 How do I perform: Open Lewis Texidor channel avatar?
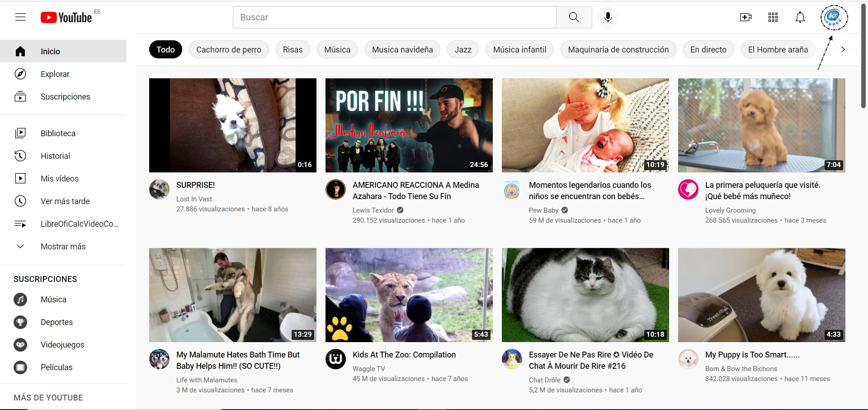[335, 189]
